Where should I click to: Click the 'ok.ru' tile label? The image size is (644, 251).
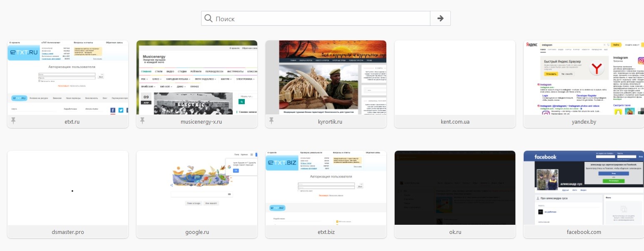[455, 232]
